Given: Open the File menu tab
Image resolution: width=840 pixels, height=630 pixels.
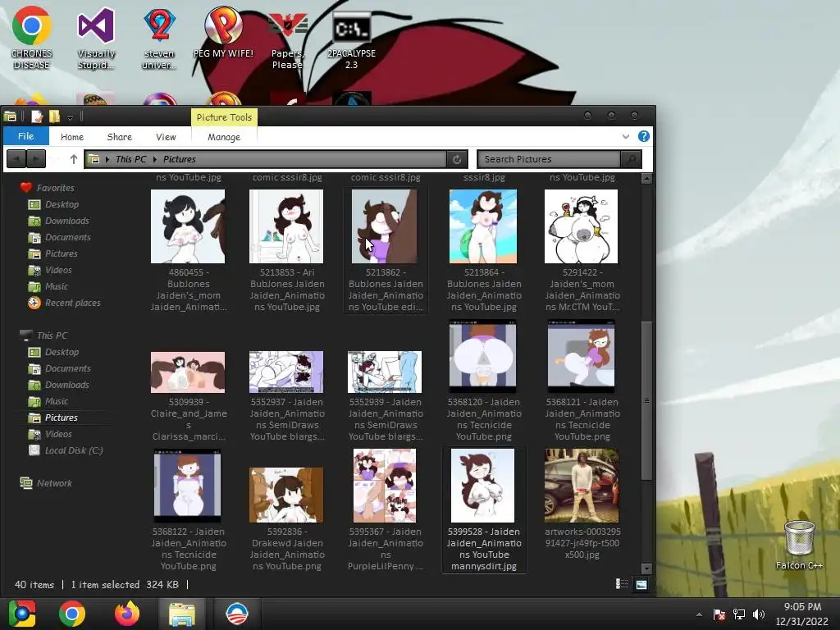Looking at the screenshot, I should tap(25, 136).
